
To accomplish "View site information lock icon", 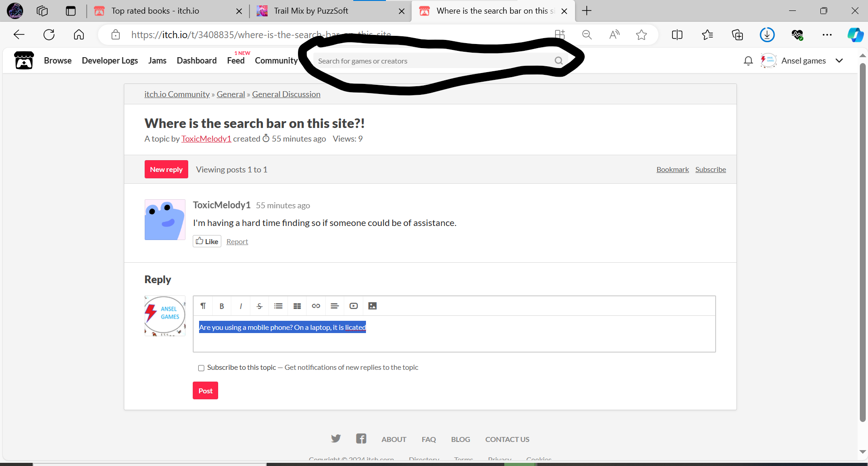I will point(116,34).
